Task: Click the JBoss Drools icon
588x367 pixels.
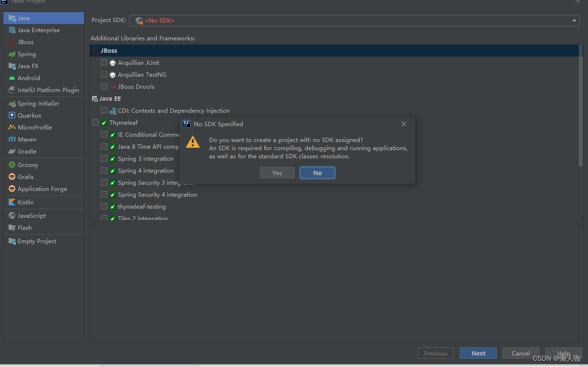Action: tap(113, 87)
